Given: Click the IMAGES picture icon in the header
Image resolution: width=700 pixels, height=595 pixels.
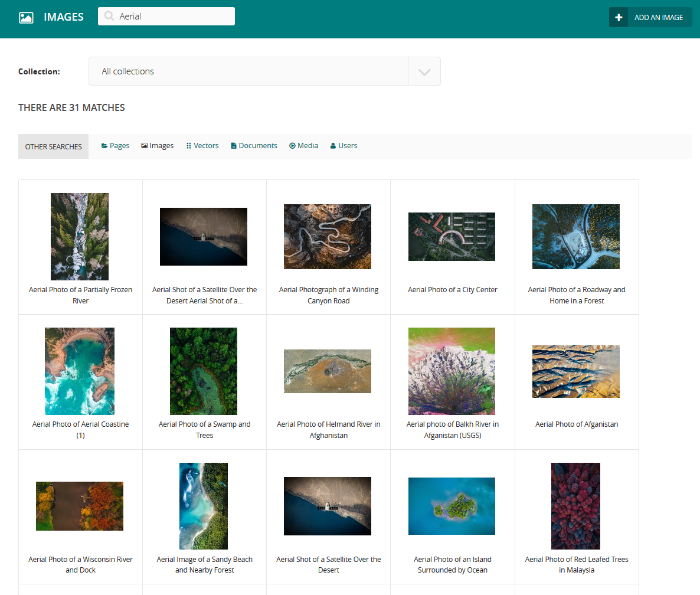Looking at the screenshot, I should tap(26, 17).
